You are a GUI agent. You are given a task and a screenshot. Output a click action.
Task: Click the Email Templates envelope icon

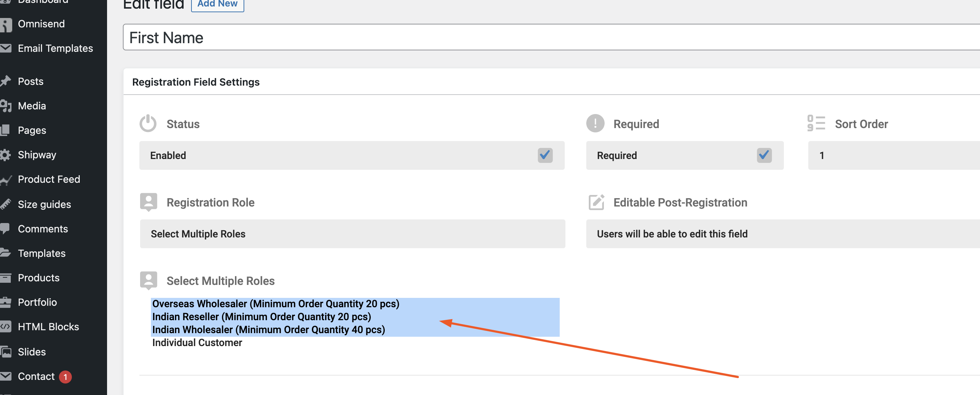[6, 48]
